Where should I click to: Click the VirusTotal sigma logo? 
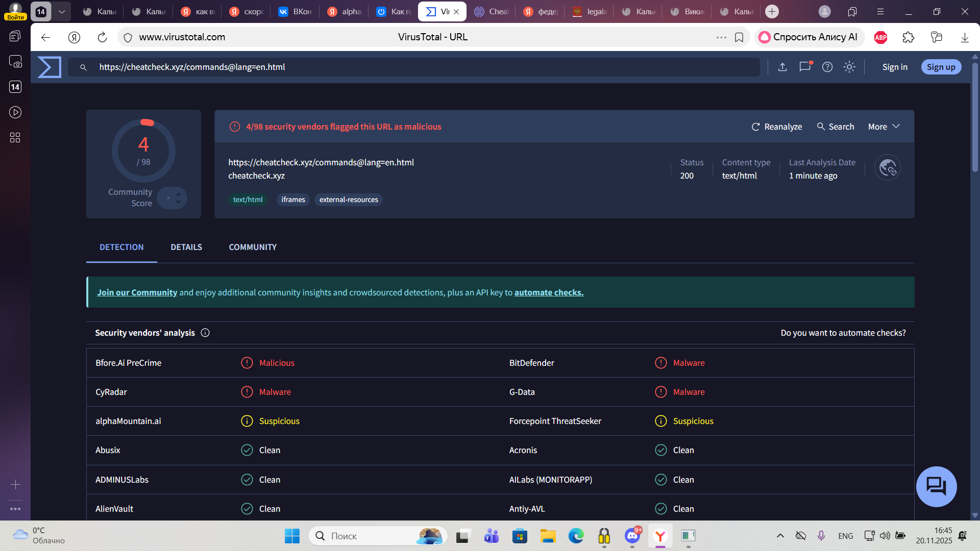click(50, 67)
